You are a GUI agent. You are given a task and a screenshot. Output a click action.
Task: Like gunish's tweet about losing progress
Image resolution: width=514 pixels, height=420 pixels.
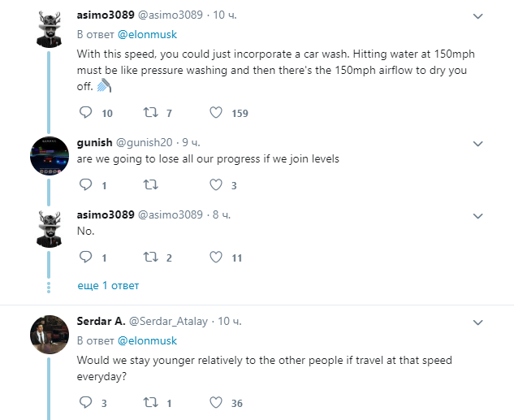pyautogui.click(x=216, y=185)
